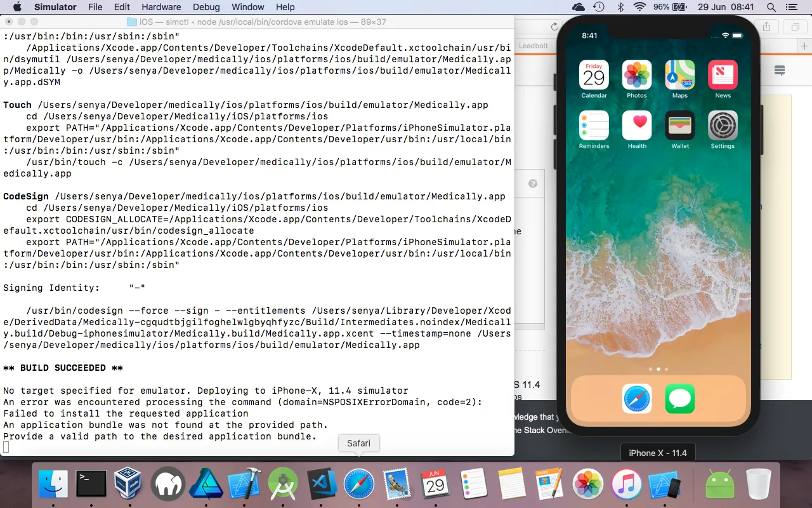Reload the page in the Safari window
Screen dimensions: 812x508
click(554, 27)
